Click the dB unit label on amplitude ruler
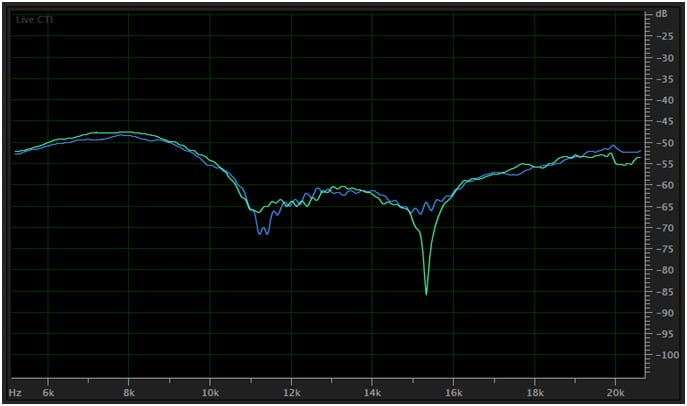This screenshot has width=687, height=406. click(x=661, y=15)
